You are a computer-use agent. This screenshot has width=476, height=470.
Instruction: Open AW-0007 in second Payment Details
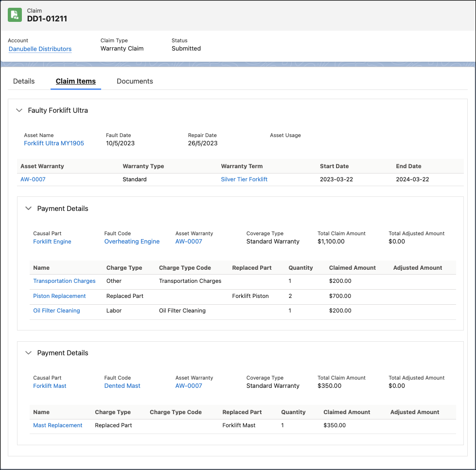click(x=189, y=385)
